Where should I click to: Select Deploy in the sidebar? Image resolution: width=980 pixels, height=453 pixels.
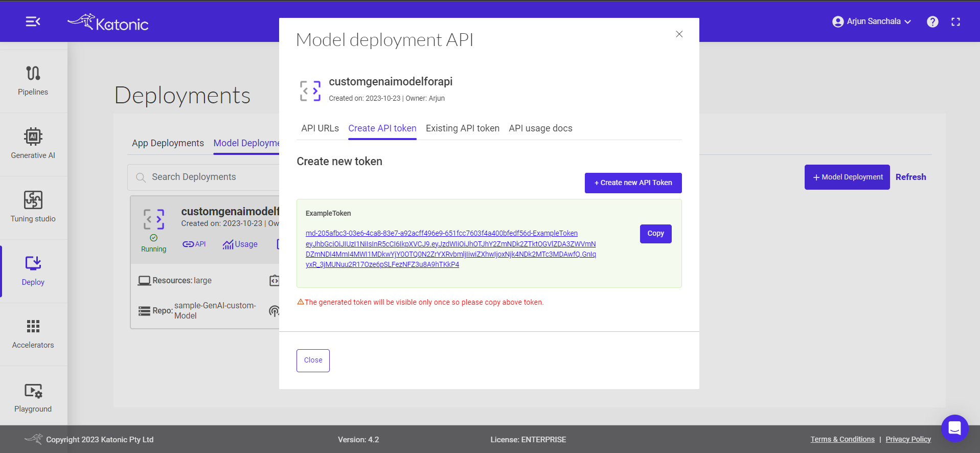[33, 271]
